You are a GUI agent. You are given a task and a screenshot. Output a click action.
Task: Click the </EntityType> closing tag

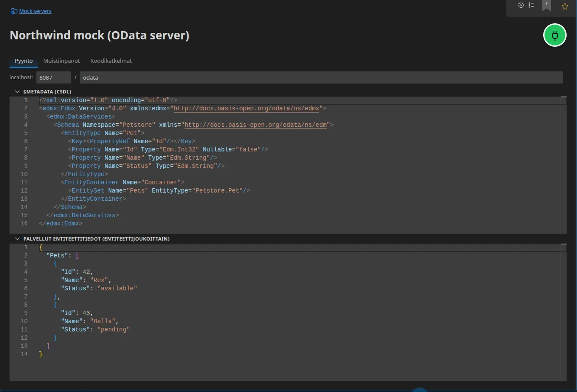[84, 174]
